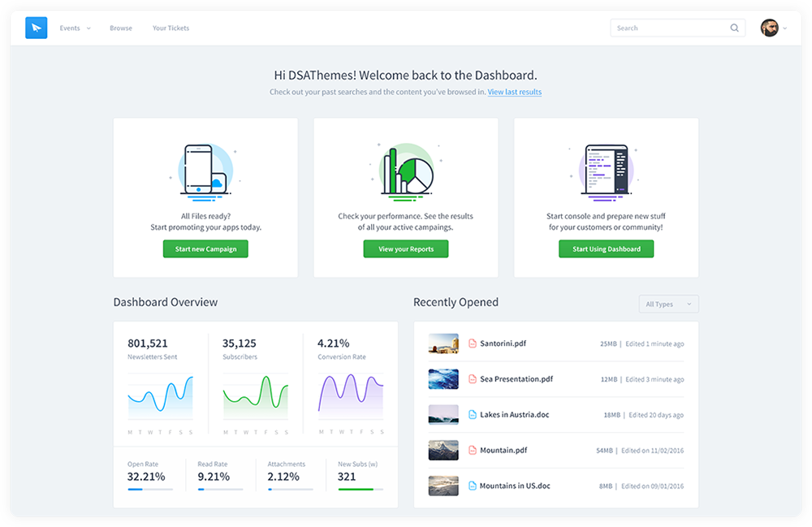The height and width of the screenshot is (527, 812).
Task: Click the phone and cloud illustration icon
Action: 203,171
